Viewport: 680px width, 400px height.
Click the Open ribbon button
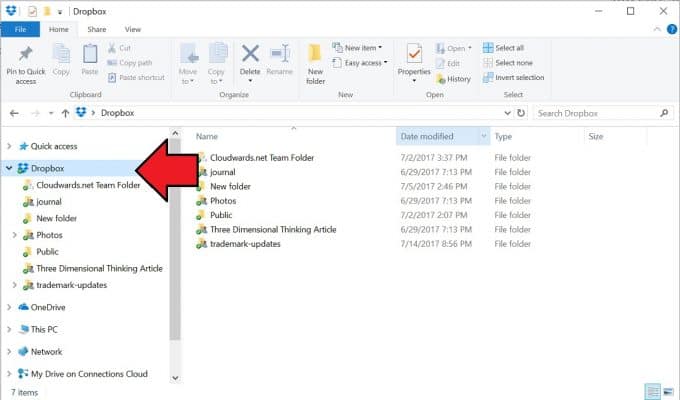(x=453, y=48)
